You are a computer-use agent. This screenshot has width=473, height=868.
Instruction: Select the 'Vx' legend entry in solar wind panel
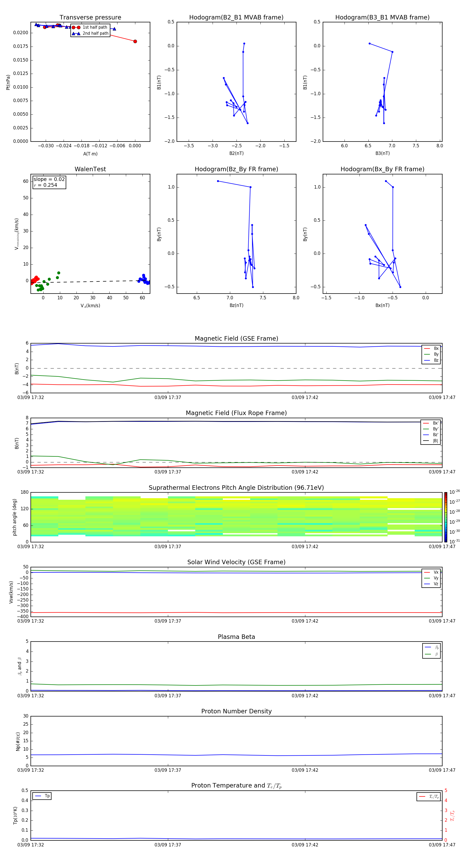(431, 572)
